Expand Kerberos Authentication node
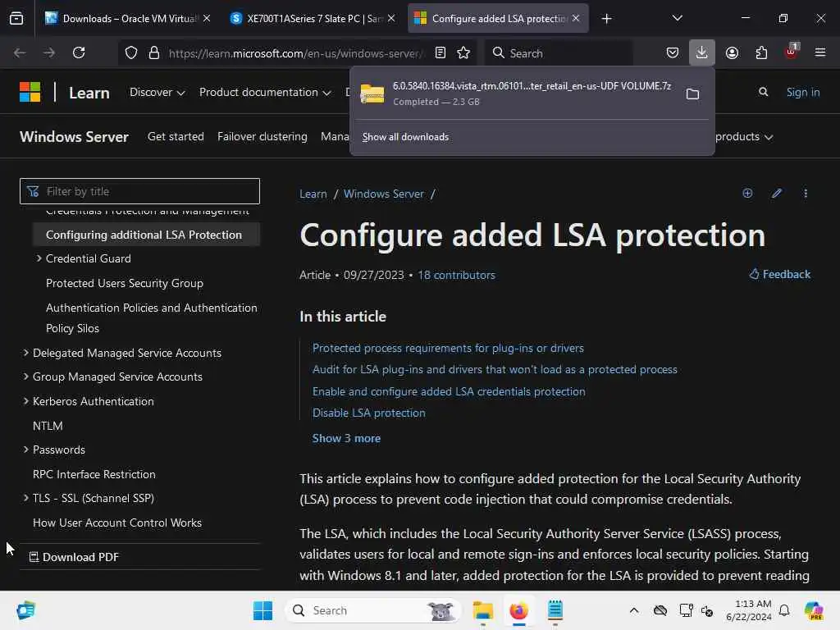Image resolution: width=840 pixels, height=630 pixels. 25,400
